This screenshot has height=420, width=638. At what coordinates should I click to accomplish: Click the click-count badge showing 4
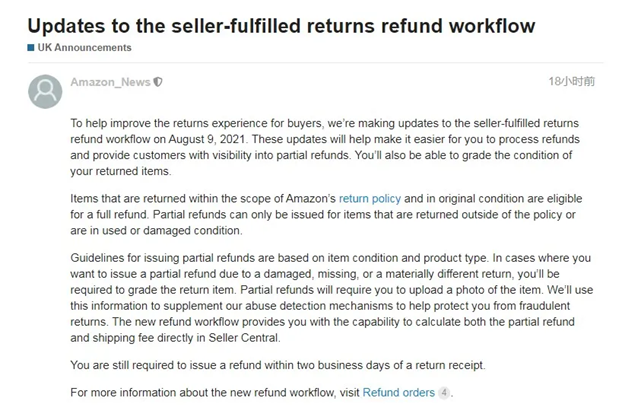(x=444, y=393)
